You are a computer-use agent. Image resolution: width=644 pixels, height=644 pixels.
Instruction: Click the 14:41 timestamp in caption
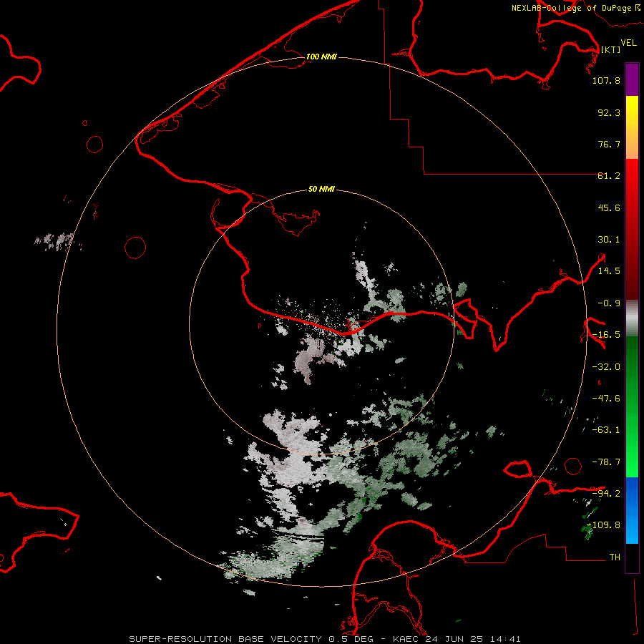[506, 639]
